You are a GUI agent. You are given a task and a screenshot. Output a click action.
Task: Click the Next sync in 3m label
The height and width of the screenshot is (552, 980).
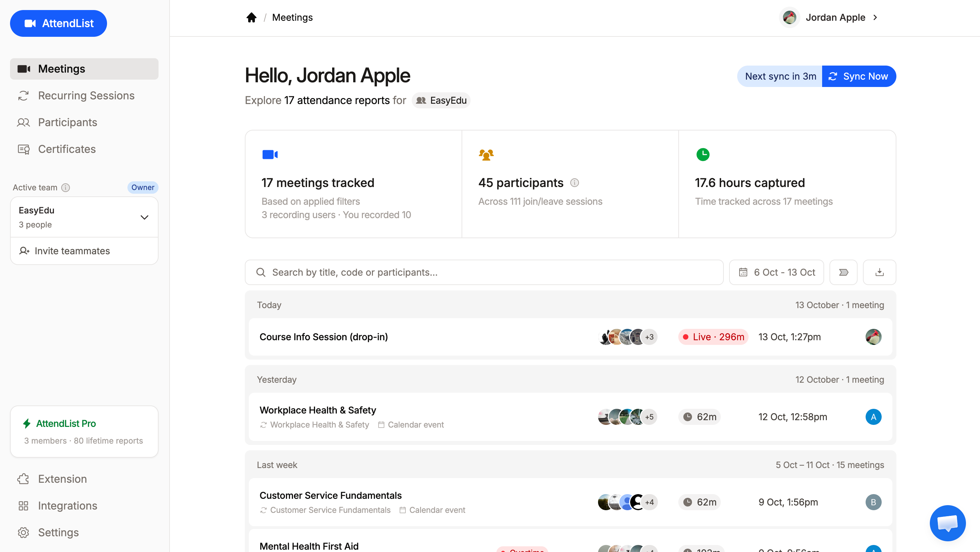click(x=780, y=76)
